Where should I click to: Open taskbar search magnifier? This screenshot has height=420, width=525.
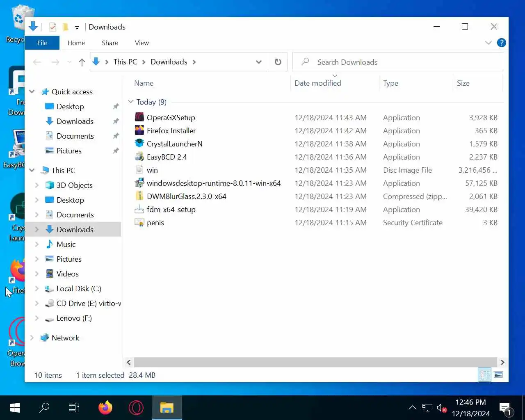coord(44,408)
